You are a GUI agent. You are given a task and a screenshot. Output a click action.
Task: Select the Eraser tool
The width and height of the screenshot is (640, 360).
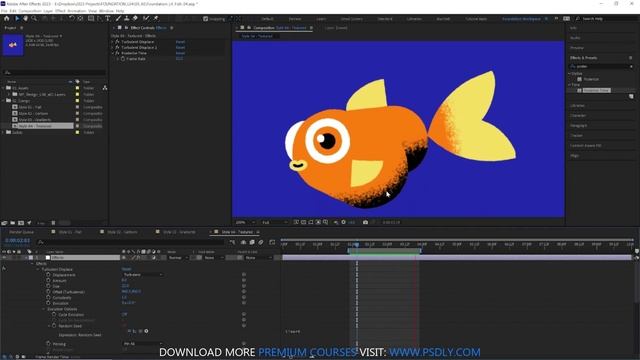point(135,18)
